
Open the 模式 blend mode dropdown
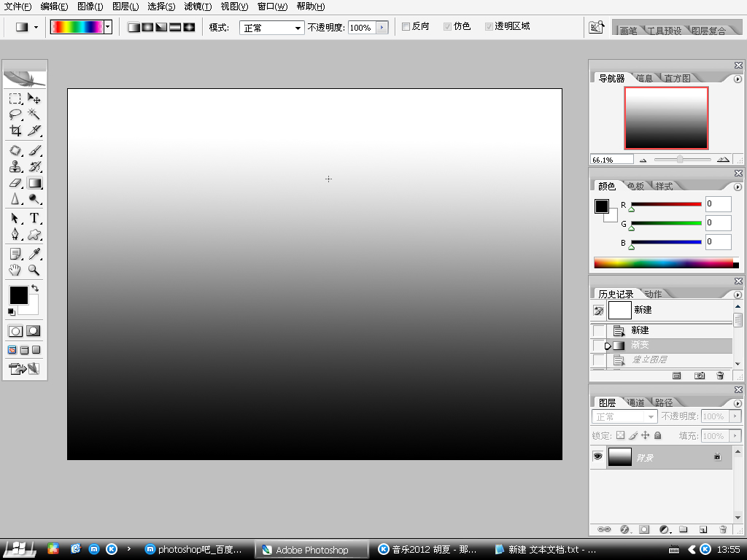click(271, 28)
